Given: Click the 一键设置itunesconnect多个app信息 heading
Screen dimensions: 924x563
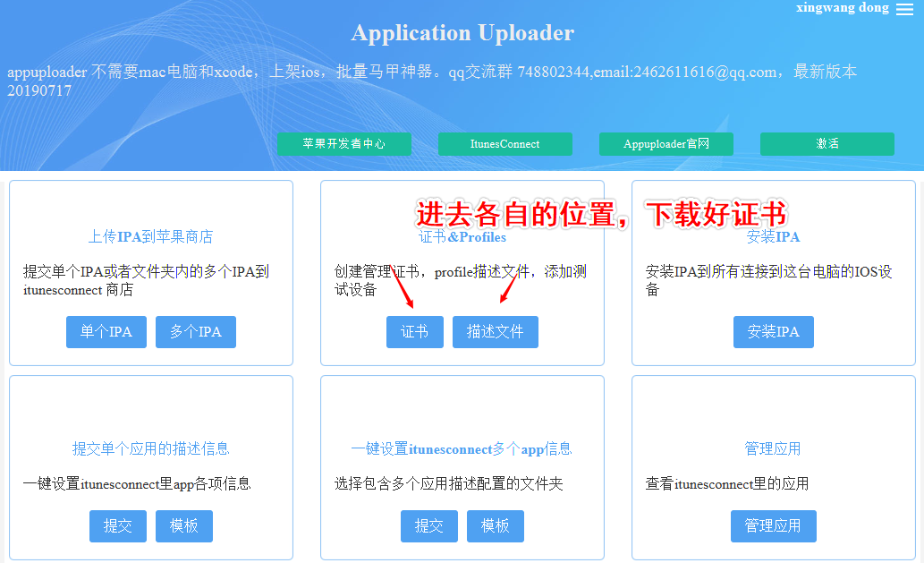Looking at the screenshot, I should tap(462, 448).
